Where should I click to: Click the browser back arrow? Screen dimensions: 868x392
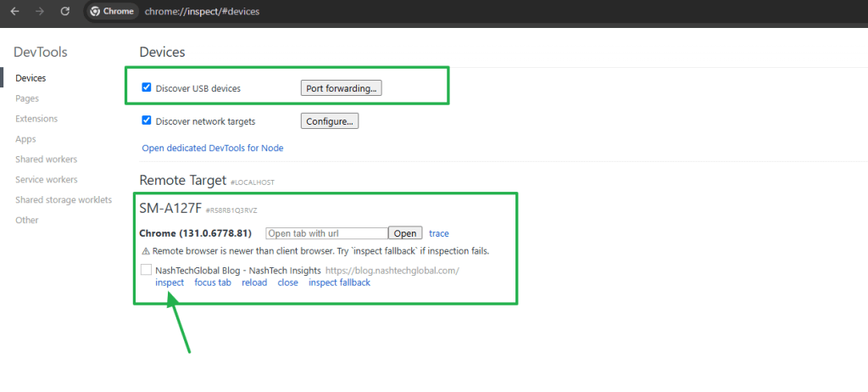pos(14,12)
